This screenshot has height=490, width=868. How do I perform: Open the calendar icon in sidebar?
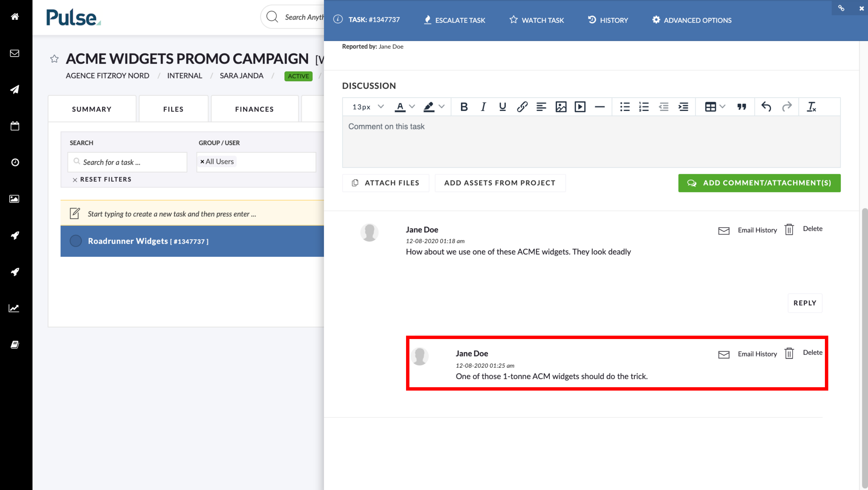tap(15, 126)
